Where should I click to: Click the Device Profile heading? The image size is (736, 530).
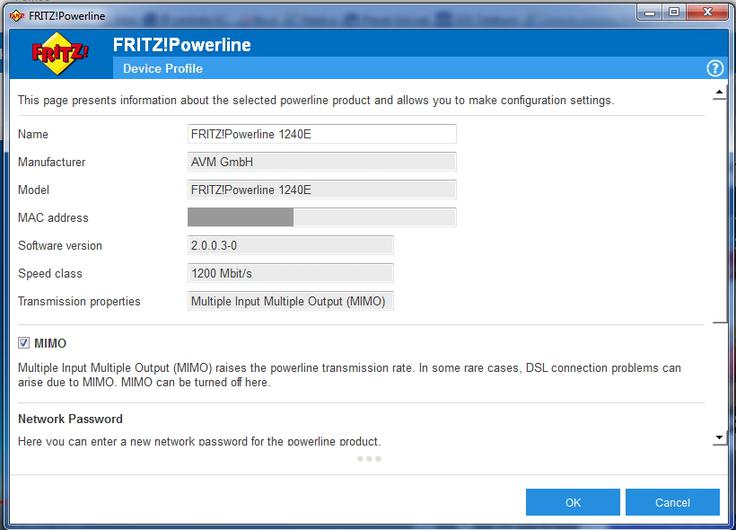click(x=163, y=69)
